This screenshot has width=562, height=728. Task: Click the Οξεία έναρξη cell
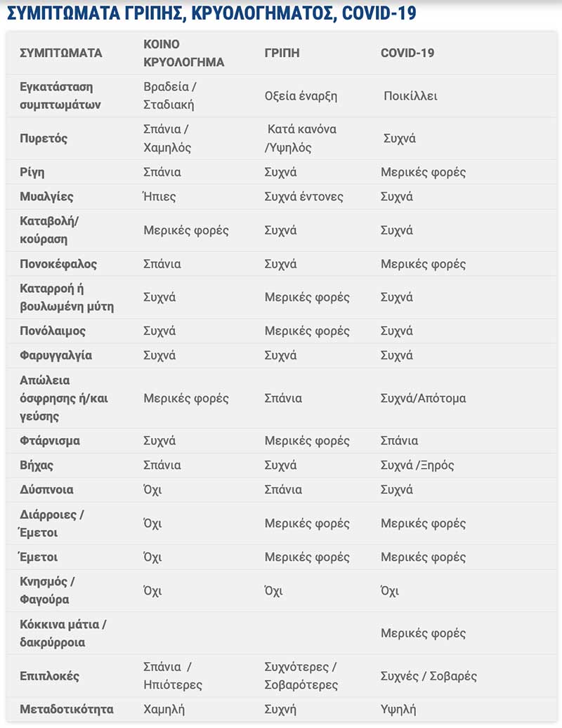pyautogui.click(x=301, y=96)
